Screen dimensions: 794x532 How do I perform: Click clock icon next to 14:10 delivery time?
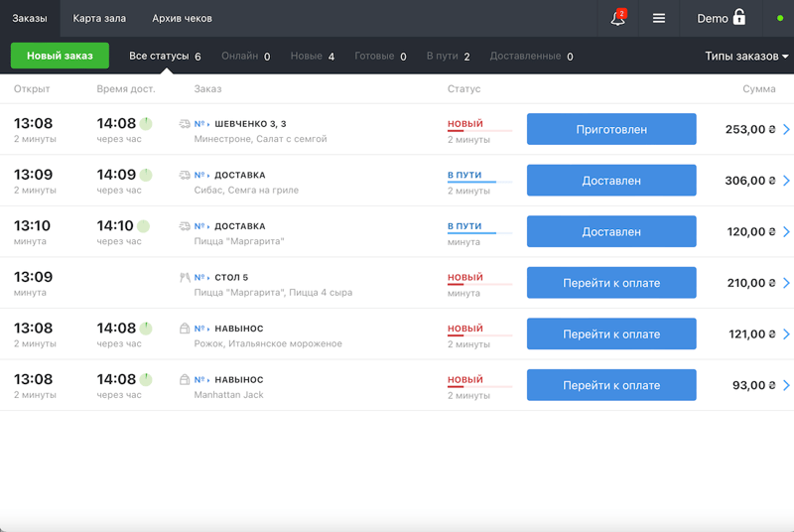tap(143, 226)
